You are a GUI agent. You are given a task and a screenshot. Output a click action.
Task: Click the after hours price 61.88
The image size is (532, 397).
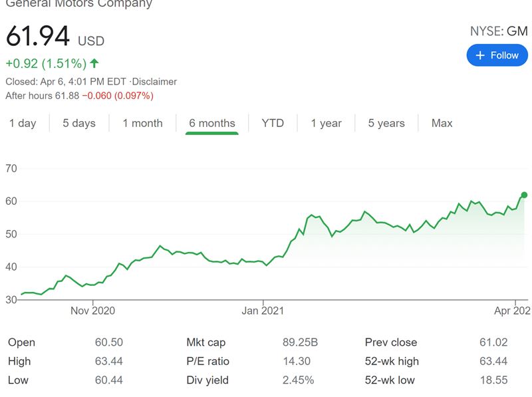(x=67, y=96)
